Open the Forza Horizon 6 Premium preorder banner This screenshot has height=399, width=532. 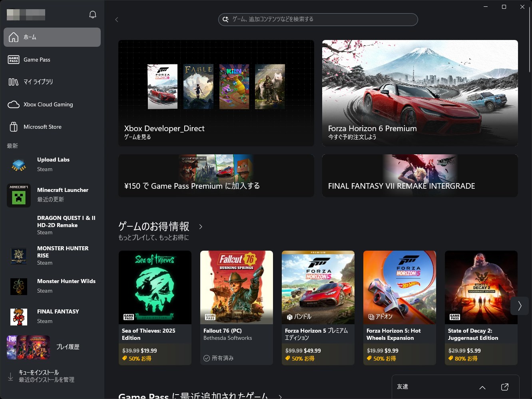click(420, 93)
